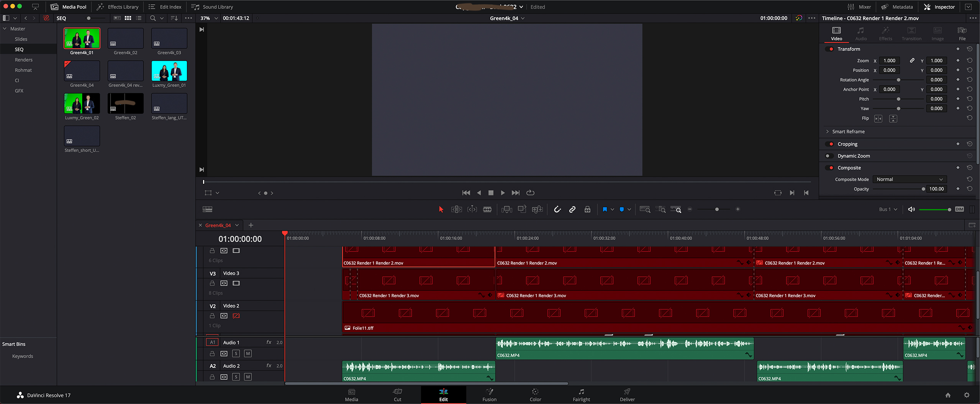This screenshot has height=404, width=980.
Task: Stop playback in the viewer
Action: click(491, 193)
